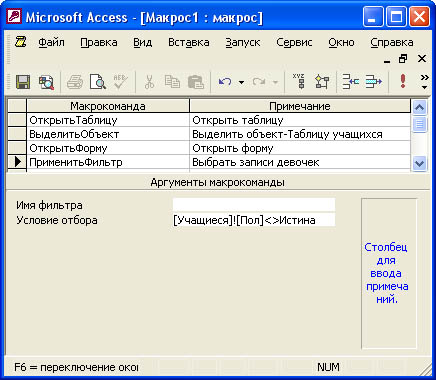Click the Имя фильтра input field
The height and width of the screenshot is (380, 436).
tap(254, 205)
